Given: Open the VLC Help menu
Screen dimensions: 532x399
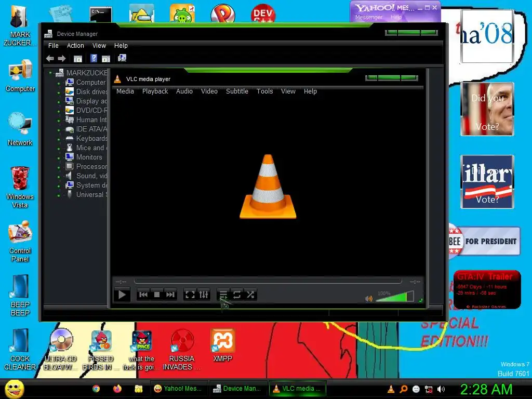Looking at the screenshot, I should [310, 91].
